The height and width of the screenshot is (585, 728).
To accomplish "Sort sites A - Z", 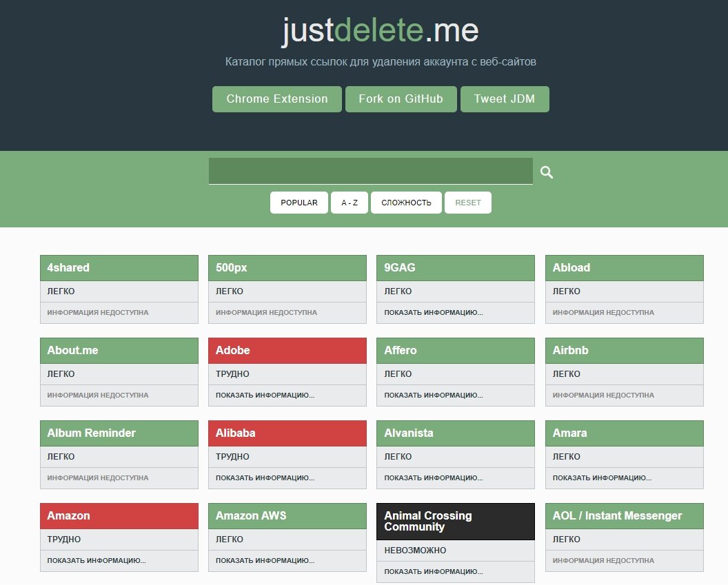I will point(349,203).
